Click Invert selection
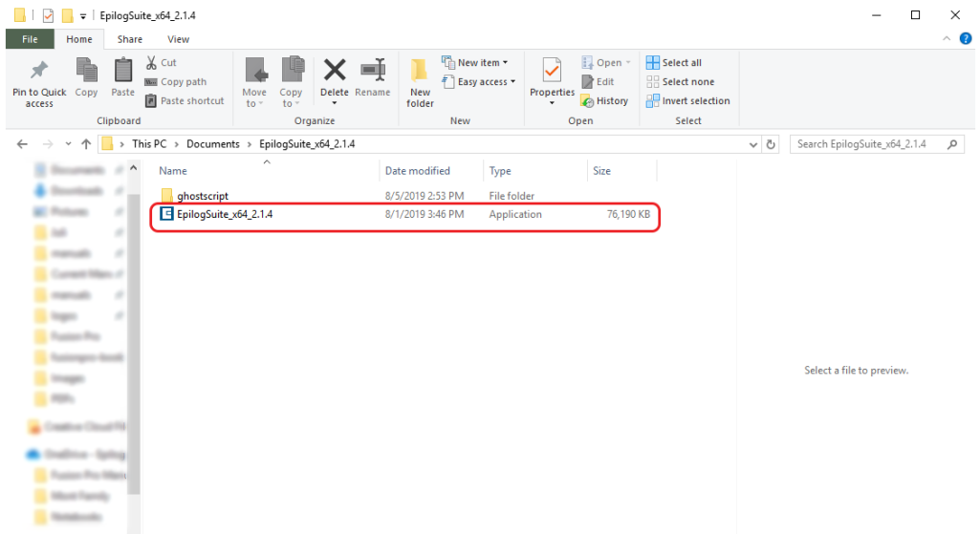The width and height of the screenshot is (980, 534). pos(687,100)
